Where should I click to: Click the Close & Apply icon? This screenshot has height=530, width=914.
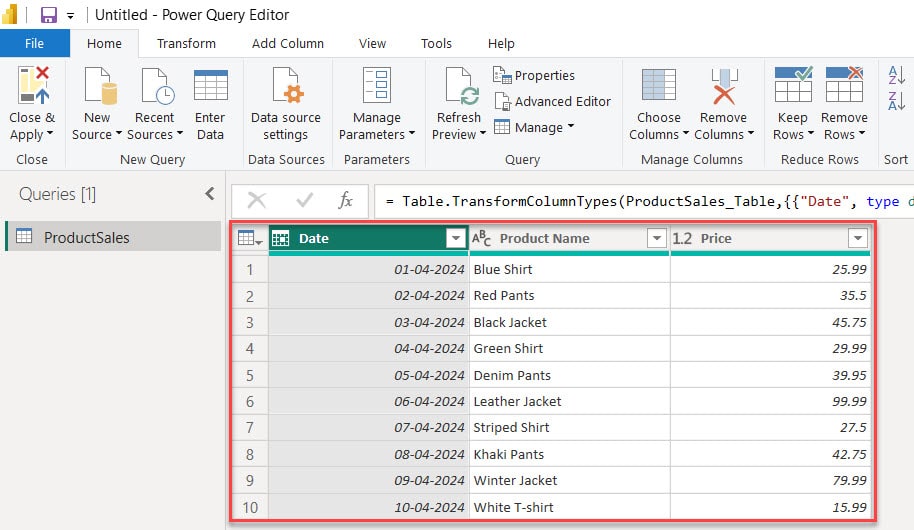[x=33, y=86]
